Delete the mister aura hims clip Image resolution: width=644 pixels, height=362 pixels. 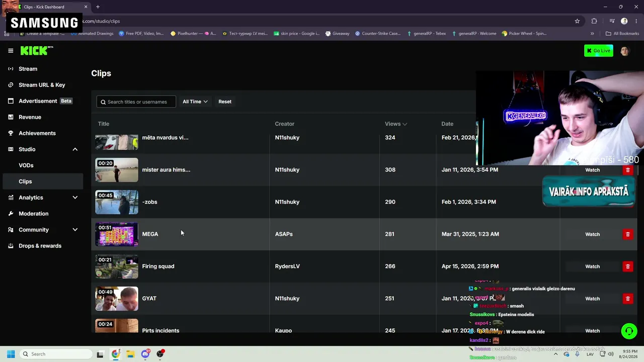pos(627,170)
